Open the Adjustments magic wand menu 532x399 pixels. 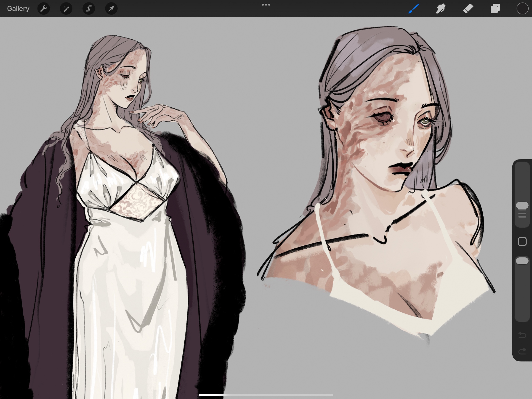[66, 9]
